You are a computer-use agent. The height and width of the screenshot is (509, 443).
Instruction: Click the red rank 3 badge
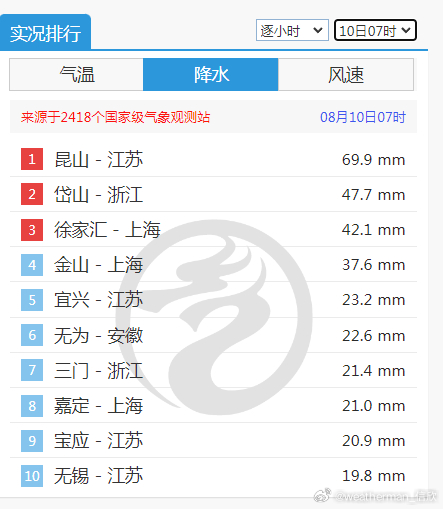coord(32,230)
